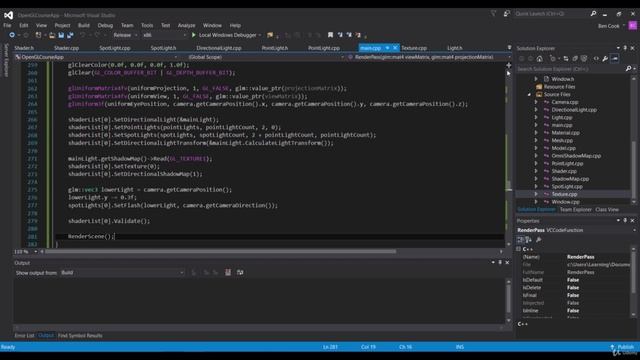The width and height of the screenshot is (640, 360).
Task: Click Solution Explorer View Code icon
Action: point(596,59)
